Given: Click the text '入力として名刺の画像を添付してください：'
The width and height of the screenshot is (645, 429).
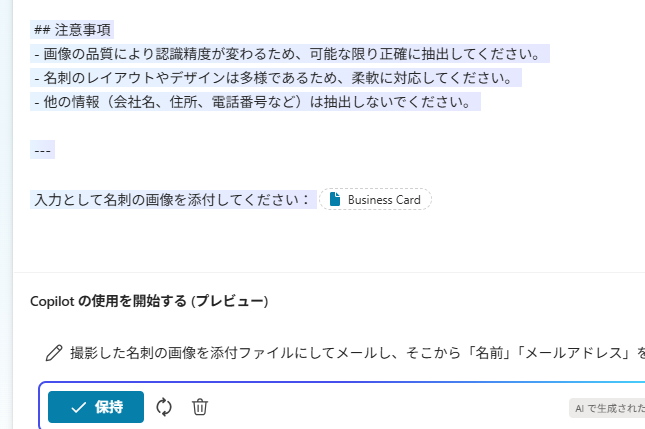Looking at the screenshot, I should pyautogui.click(x=173, y=200).
